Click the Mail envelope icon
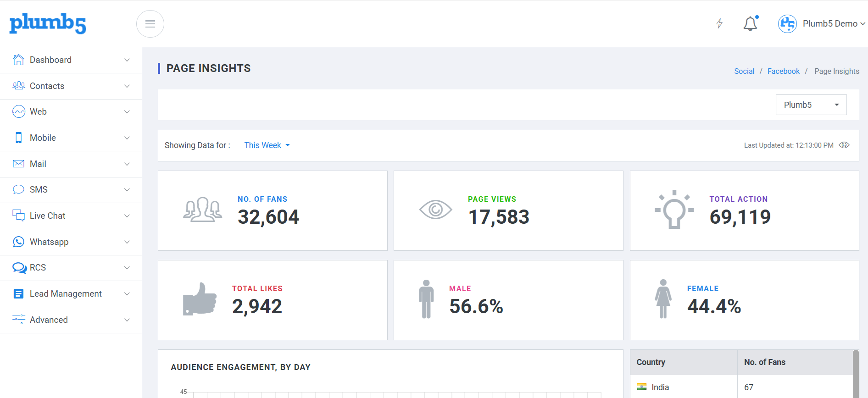Viewport: 868px width, 398px height. click(18, 164)
